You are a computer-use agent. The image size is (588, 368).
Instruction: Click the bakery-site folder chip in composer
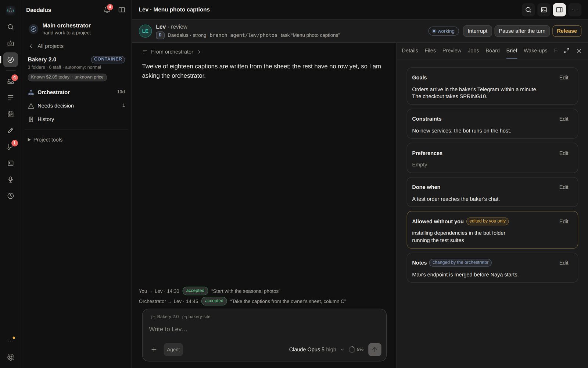(x=196, y=317)
